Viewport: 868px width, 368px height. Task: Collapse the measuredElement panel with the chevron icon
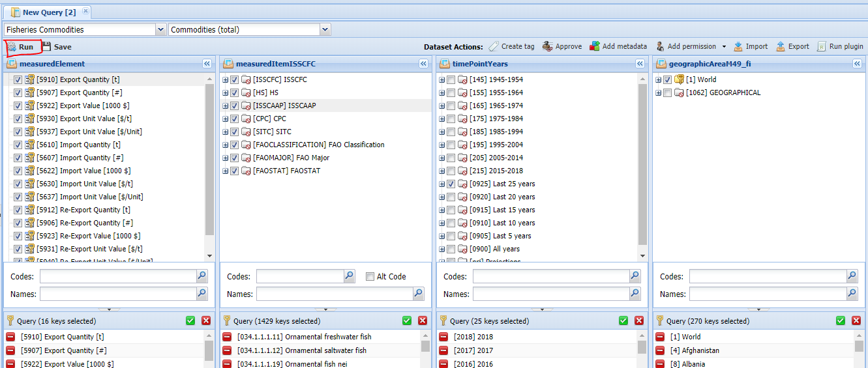point(207,64)
